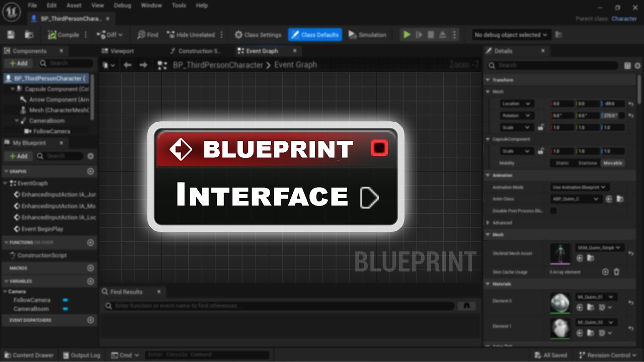Select CameraBoom variable under Camera
644x362 pixels.
coord(31,309)
